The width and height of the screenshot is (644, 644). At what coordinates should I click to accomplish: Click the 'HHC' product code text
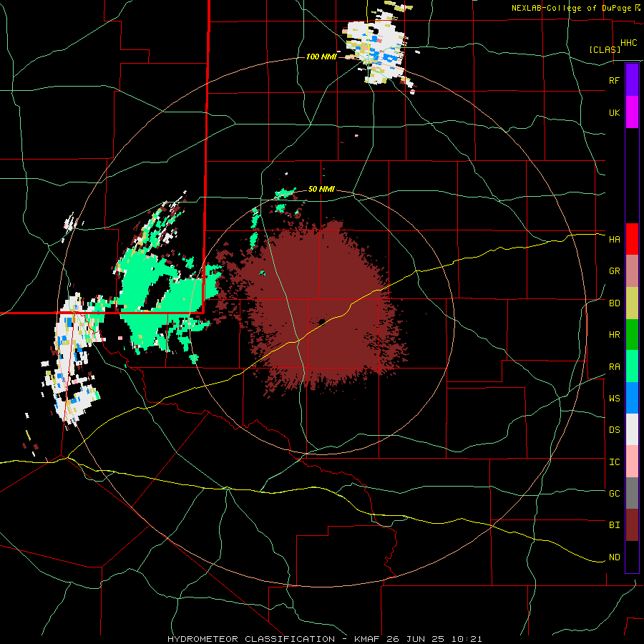628,43
